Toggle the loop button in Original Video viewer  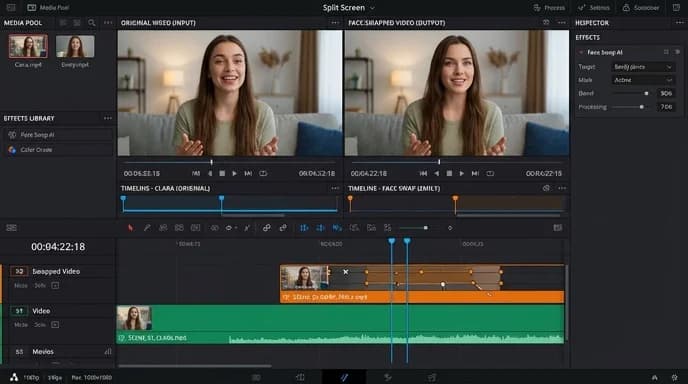(x=263, y=173)
